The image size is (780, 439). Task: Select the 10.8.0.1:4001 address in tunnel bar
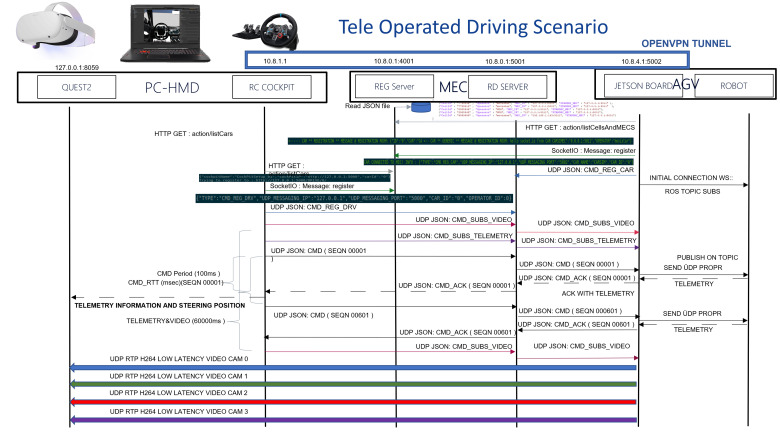tap(393, 61)
